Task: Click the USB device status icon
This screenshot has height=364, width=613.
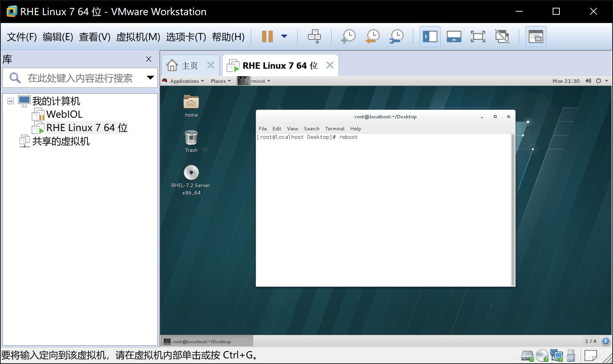Action: (571, 356)
